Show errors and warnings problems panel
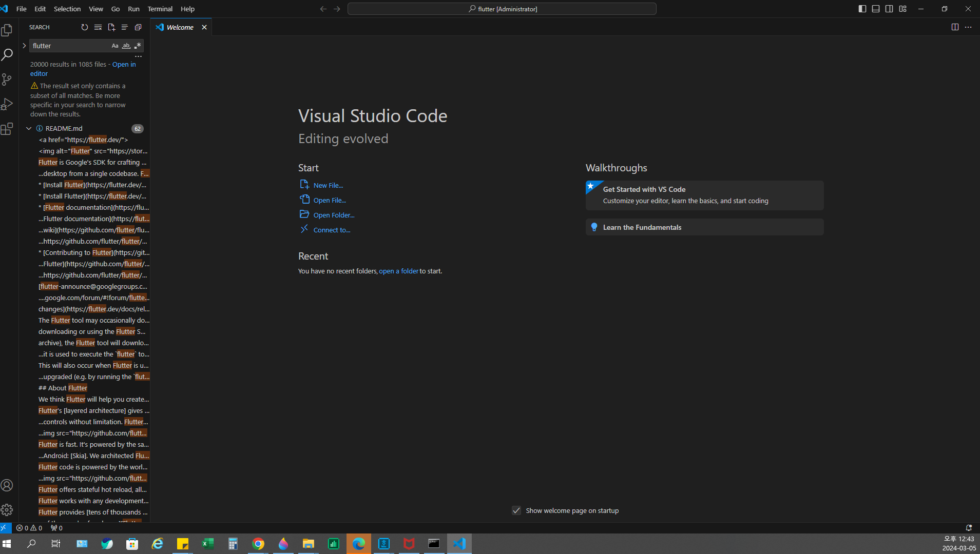The height and width of the screenshot is (554, 980). tap(29, 528)
